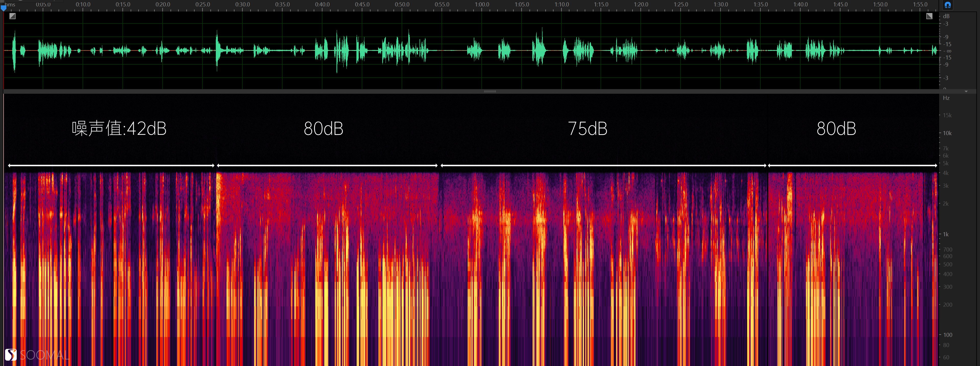Click the 1:00.0 mark on time ruler
The image size is (980, 366).
tap(482, 5)
